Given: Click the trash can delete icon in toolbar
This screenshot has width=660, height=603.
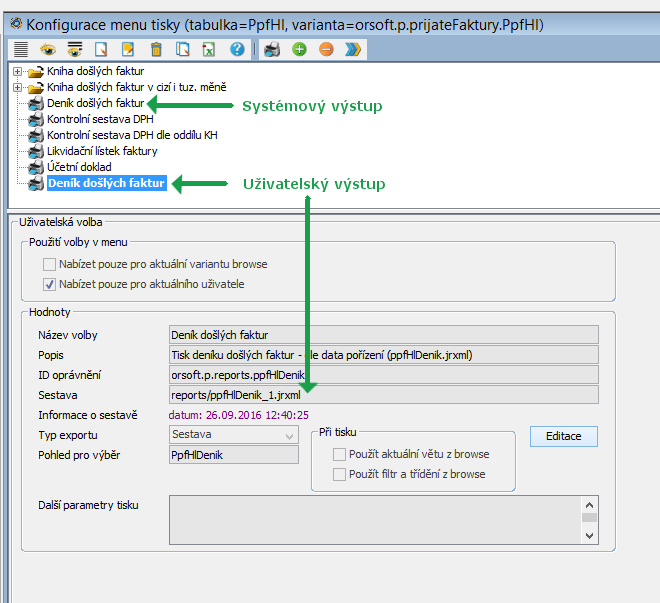Looking at the screenshot, I should coord(155,48).
